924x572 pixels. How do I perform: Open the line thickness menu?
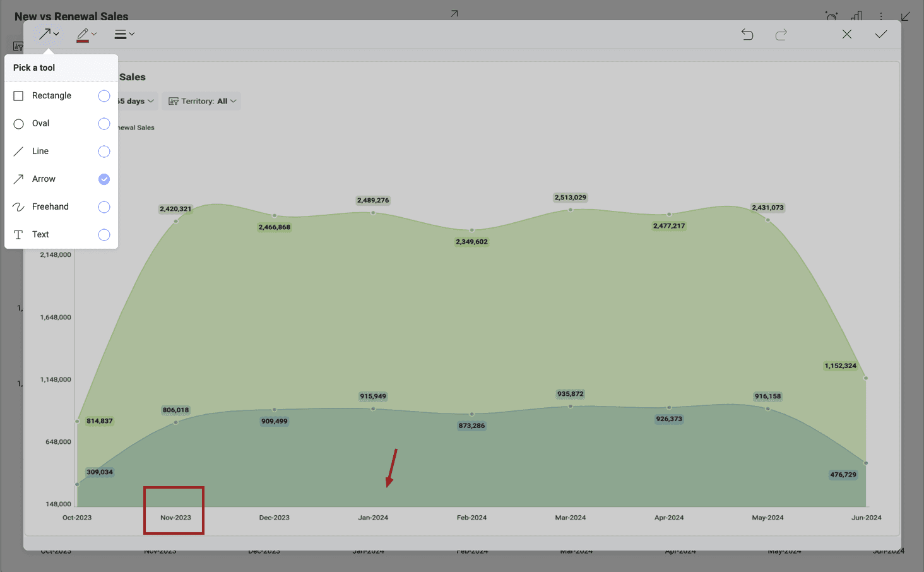124,34
